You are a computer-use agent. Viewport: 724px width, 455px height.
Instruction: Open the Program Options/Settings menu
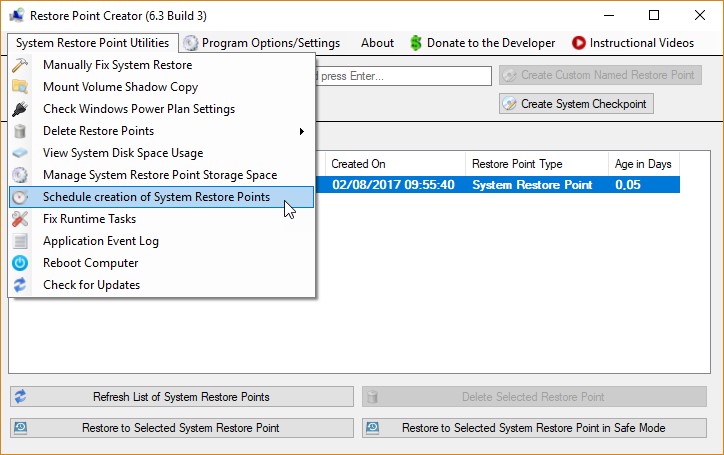click(262, 43)
